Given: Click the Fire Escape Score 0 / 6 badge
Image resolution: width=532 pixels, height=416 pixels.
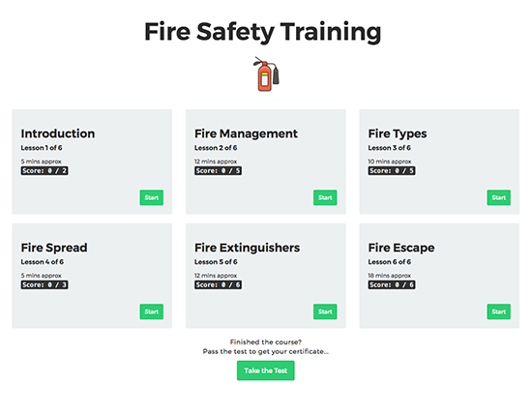Looking at the screenshot, I should [392, 284].
